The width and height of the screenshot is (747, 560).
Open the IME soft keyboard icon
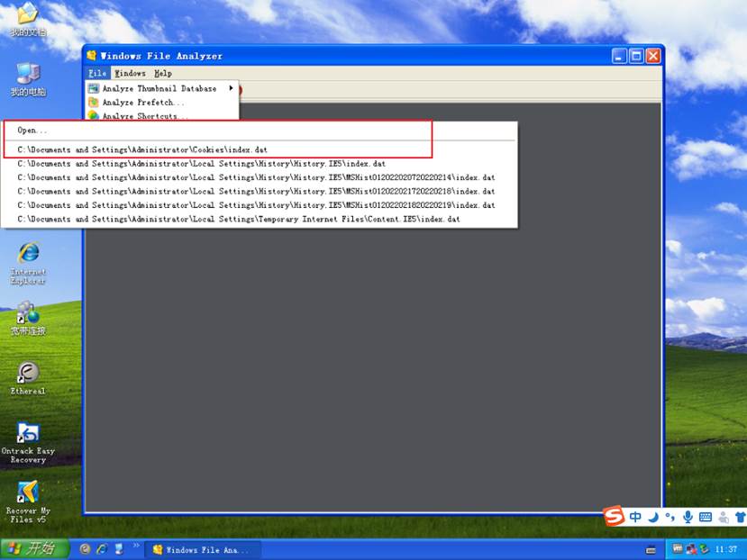tap(706, 517)
